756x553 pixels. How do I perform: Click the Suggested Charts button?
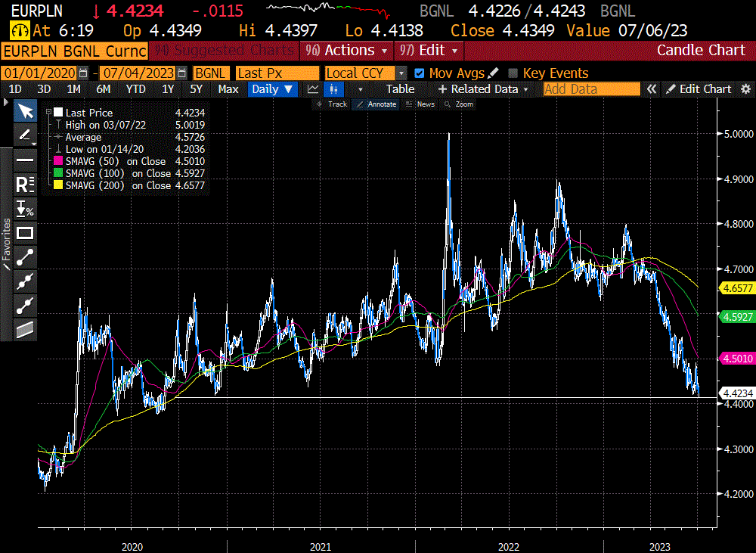click(224, 50)
